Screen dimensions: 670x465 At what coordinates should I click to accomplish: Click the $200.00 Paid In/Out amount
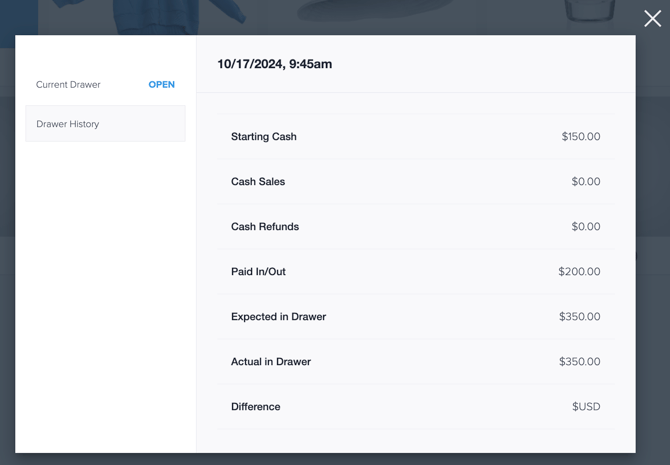point(579,272)
